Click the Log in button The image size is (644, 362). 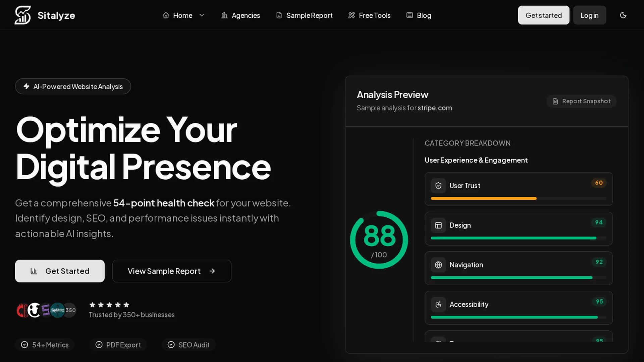pos(589,15)
